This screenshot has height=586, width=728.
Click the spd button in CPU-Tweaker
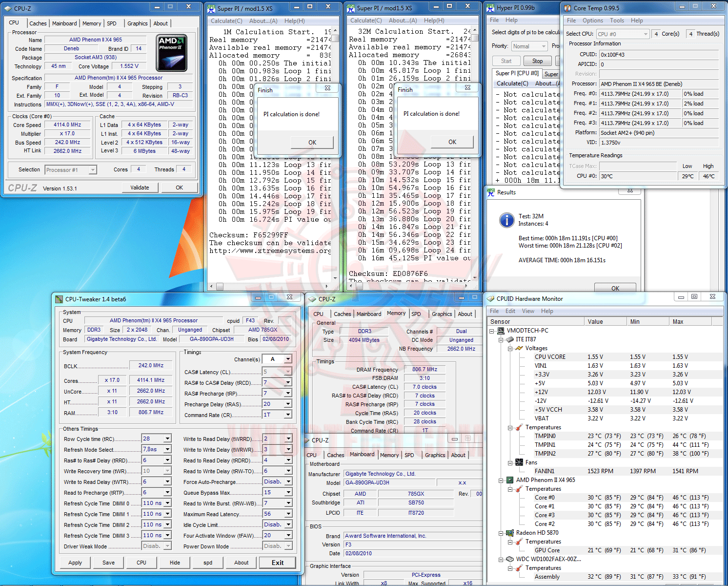pyautogui.click(x=208, y=563)
